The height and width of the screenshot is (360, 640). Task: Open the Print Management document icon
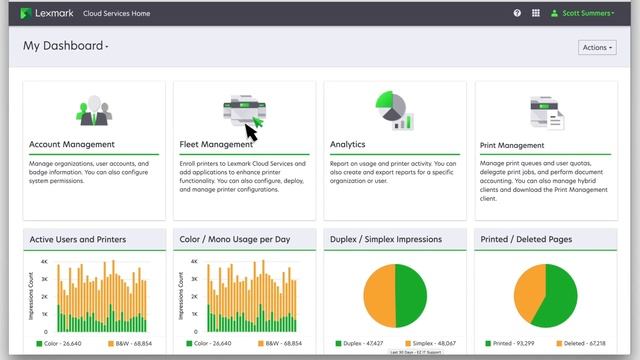(547, 113)
